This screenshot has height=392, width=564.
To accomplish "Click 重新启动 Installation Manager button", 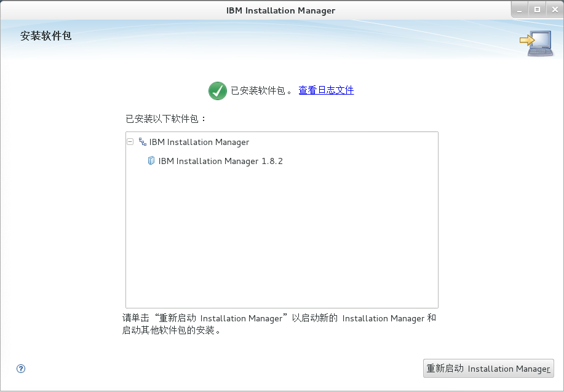I will pos(488,368).
